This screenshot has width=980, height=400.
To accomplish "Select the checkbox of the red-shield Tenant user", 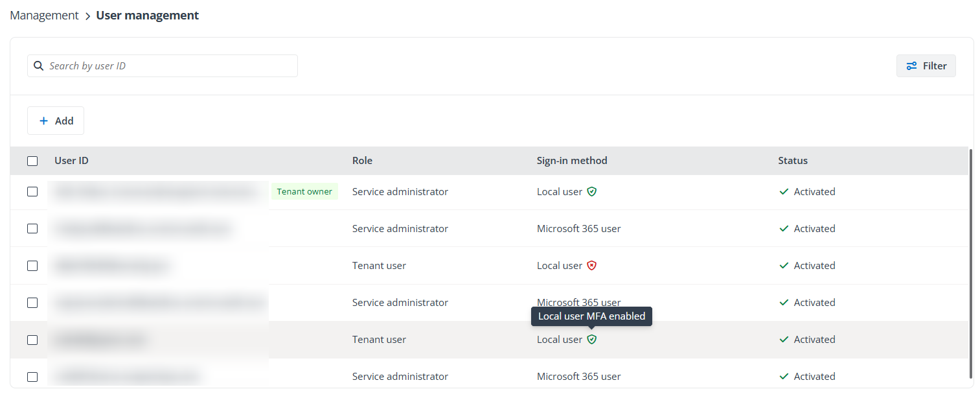I will click(32, 266).
